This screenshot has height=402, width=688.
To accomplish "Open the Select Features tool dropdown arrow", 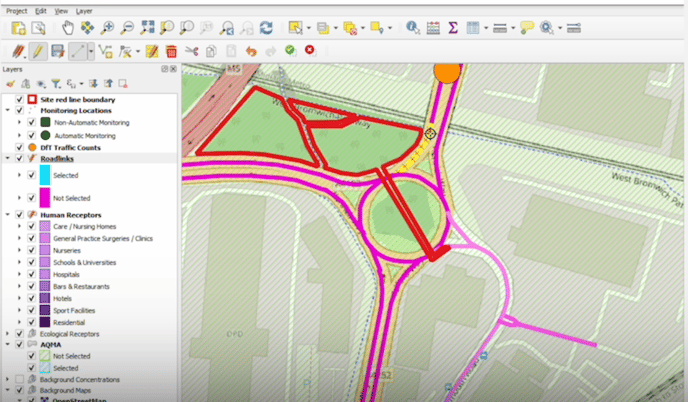I will (x=309, y=28).
